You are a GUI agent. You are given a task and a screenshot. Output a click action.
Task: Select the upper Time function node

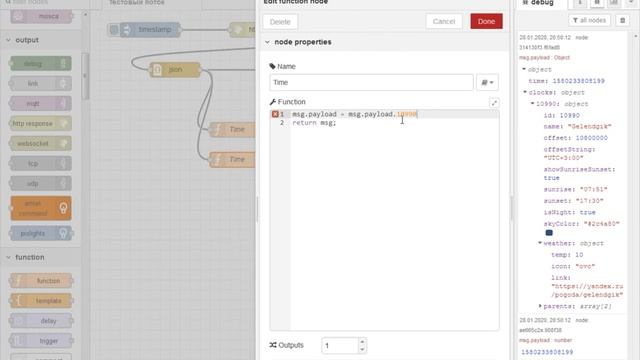click(233, 129)
